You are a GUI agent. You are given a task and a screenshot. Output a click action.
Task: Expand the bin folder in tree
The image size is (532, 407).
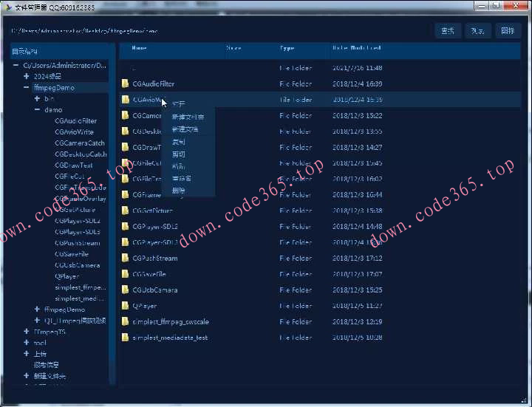(37, 99)
